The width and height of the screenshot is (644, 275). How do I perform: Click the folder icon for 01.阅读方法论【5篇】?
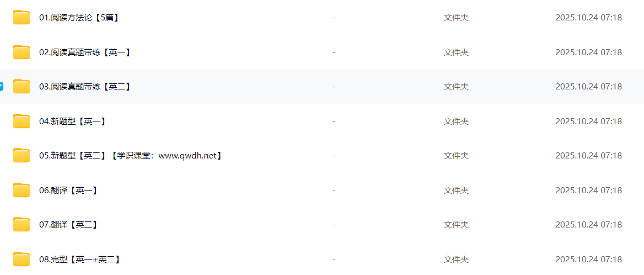22,18
